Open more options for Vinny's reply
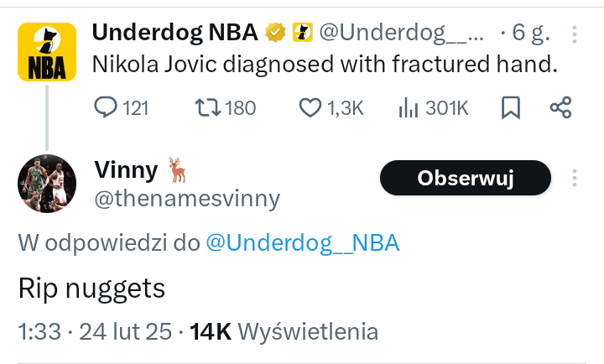 coord(574,178)
